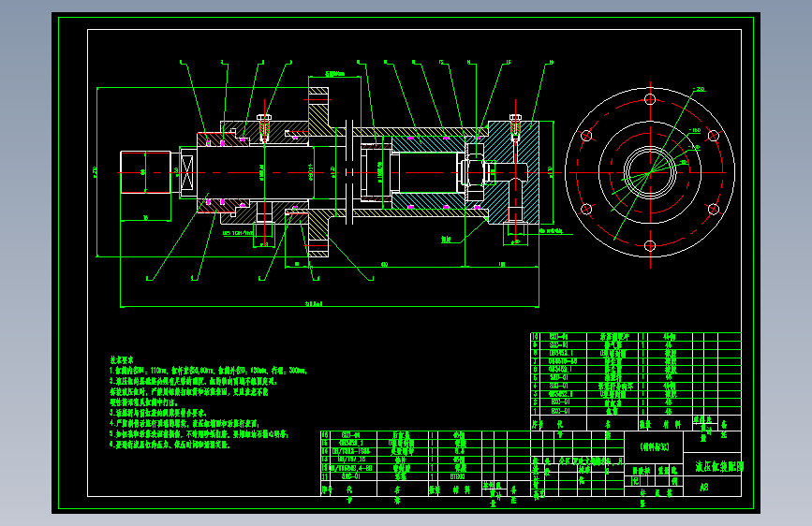
Task: Click the drawing title 液压缸装配图 in title block
Action: (718, 466)
